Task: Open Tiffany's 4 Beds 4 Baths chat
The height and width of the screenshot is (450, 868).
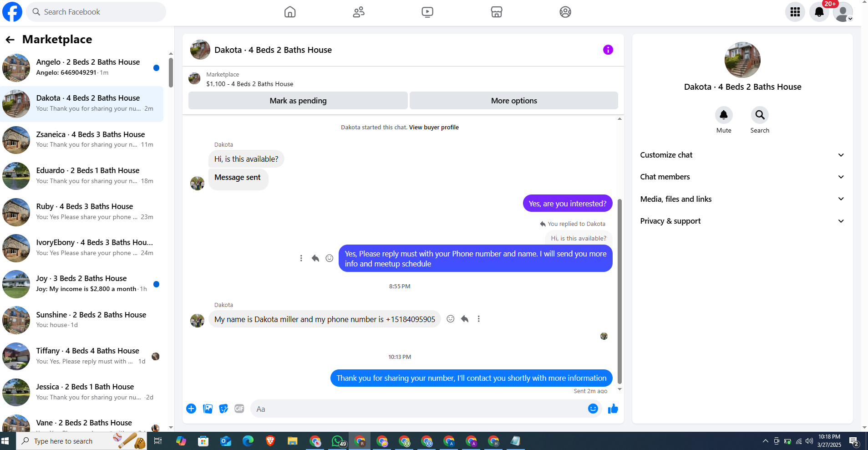Action: point(82,356)
